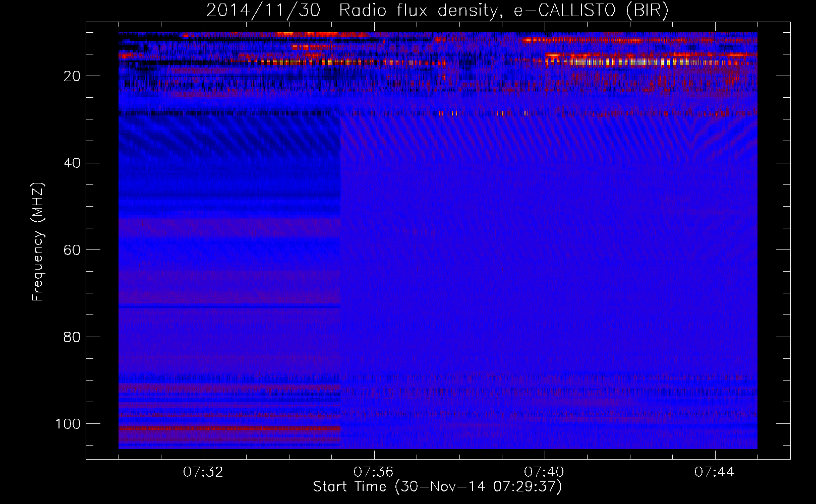Click the plot title with date 2014/11/30

tap(437, 11)
